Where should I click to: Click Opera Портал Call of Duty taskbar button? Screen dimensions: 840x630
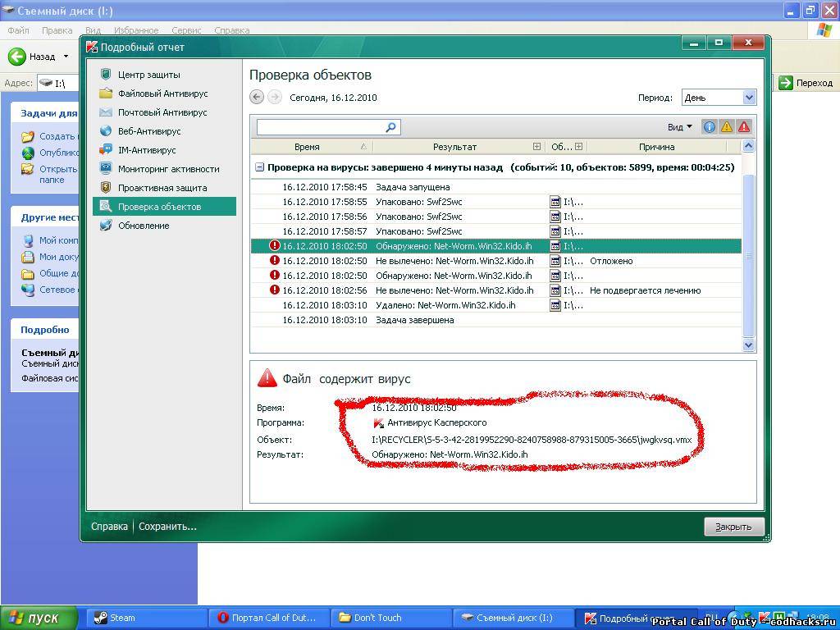click(267, 618)
